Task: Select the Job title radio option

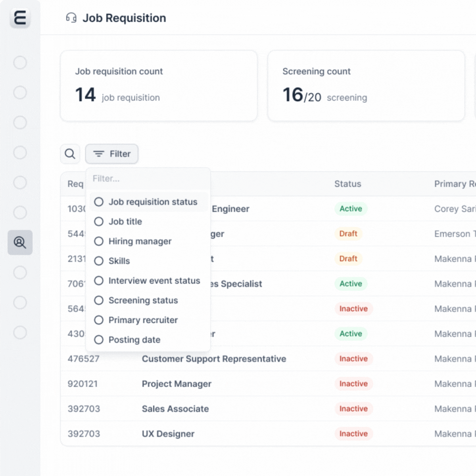Action: click(99, 222)
